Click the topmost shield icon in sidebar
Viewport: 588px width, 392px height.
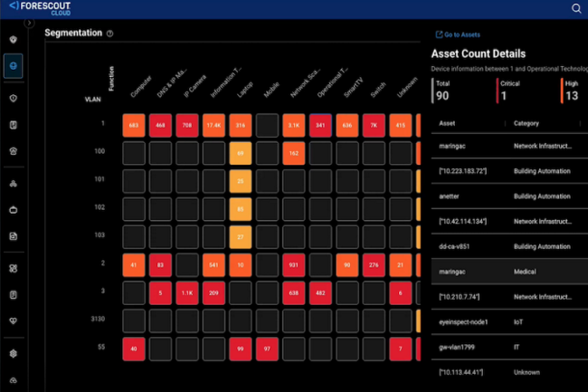(x=14, y=40)
